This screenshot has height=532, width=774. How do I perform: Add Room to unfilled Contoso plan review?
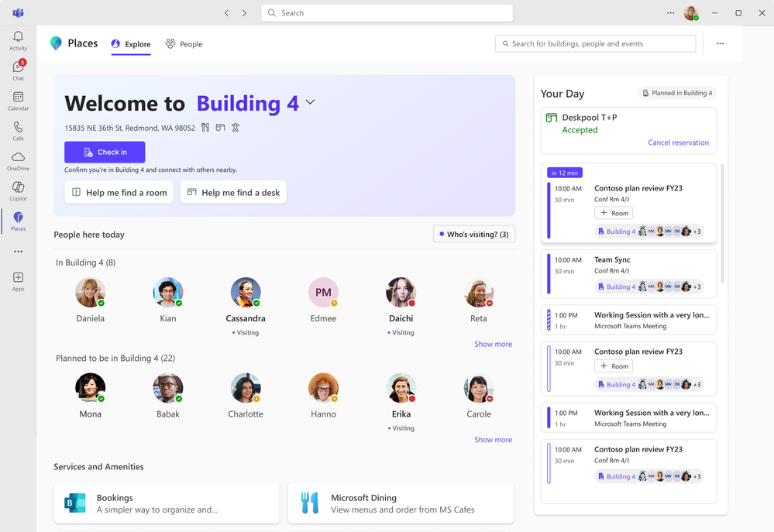[x=614, y=366]
